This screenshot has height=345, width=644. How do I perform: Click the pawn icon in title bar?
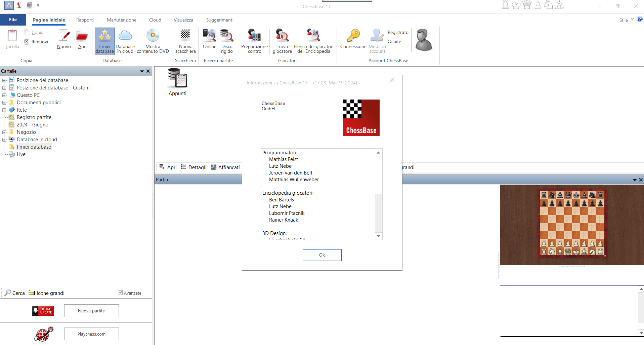pyautogui.click(x=538, y=5)
